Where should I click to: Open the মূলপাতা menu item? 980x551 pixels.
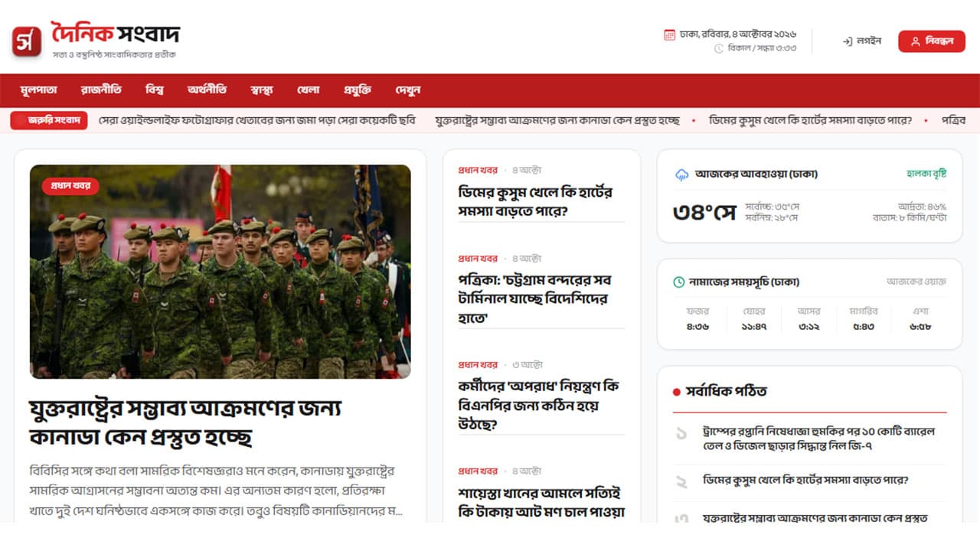tap(39, 90)
